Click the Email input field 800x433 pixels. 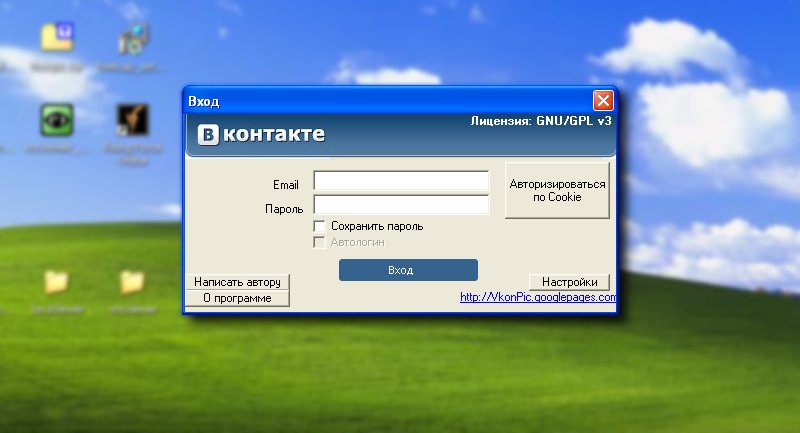click(x=401, y=181)
